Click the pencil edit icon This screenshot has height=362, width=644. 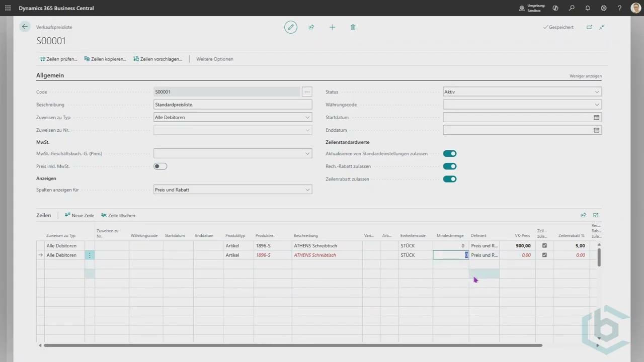[290, 27]
